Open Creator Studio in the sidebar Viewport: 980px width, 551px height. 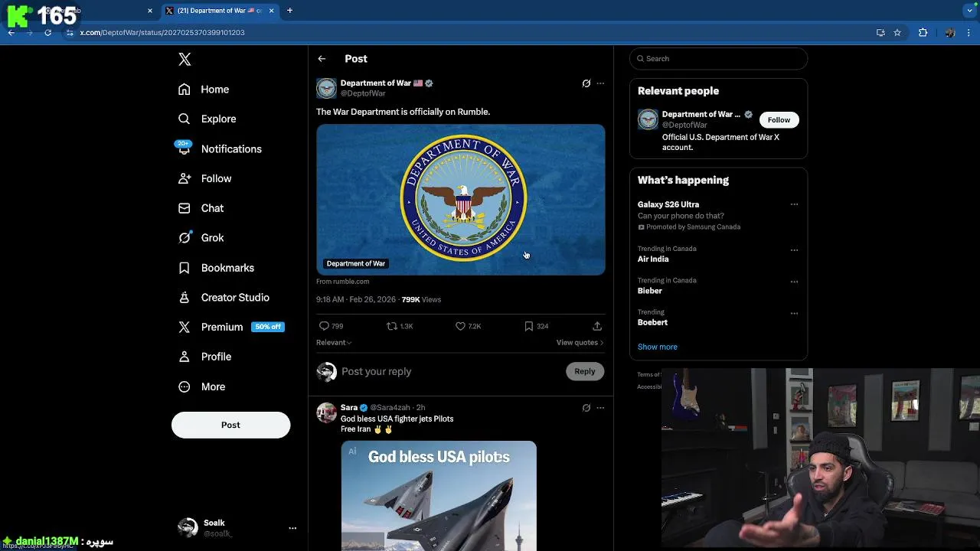[224, 298]
